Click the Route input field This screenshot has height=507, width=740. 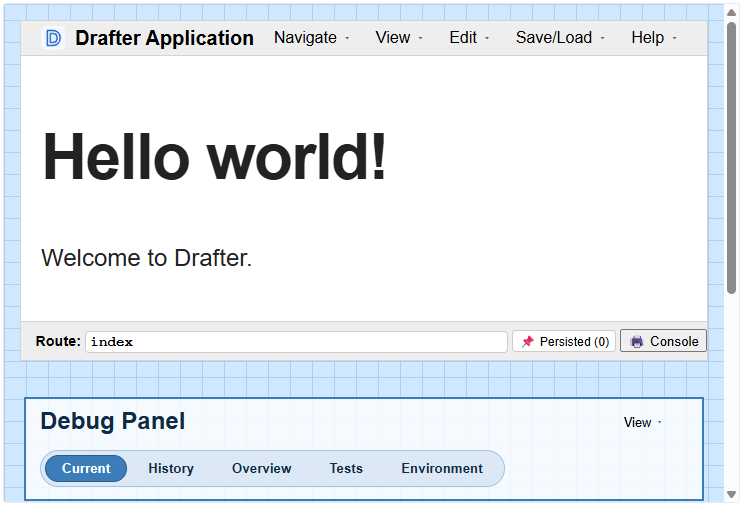(296, 342)
